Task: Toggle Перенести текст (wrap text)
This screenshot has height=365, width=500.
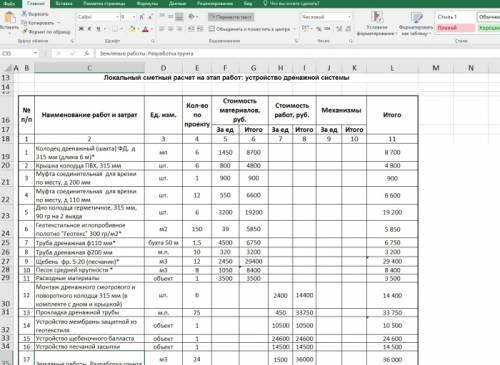Action: (231, 17)
